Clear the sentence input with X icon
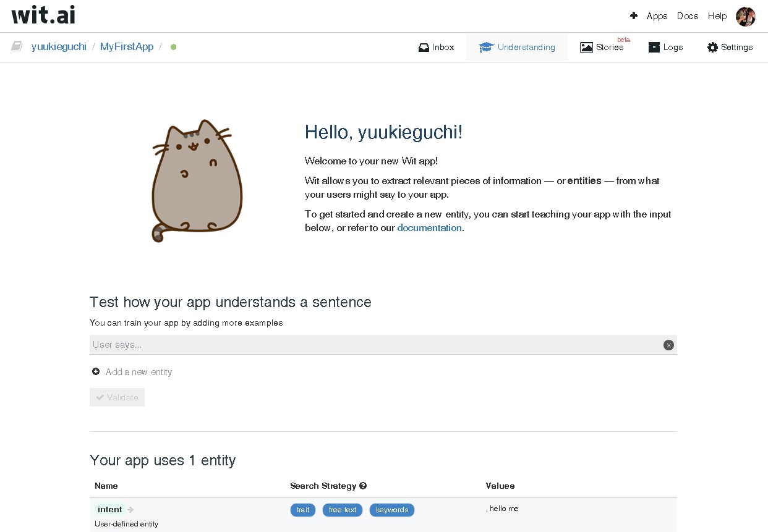 coord(668,345)
